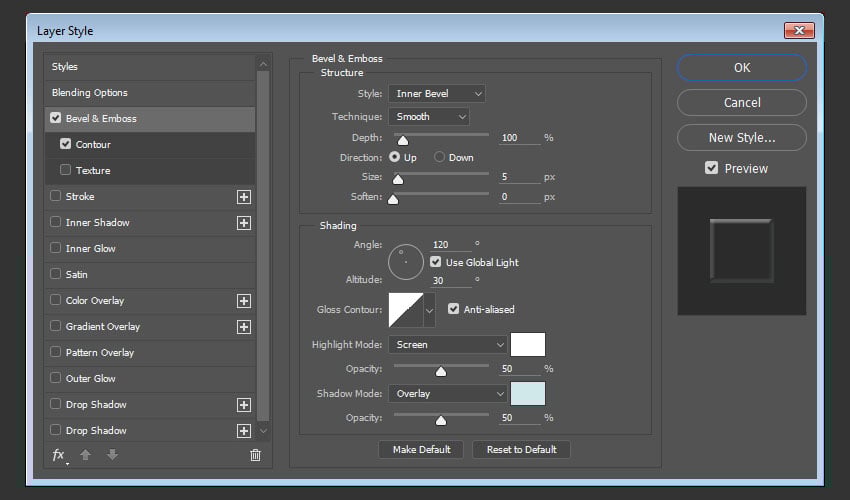Click the Depth percentage input field
The height and width of the screenshot is (500, 850).
(x=519, y=138)
